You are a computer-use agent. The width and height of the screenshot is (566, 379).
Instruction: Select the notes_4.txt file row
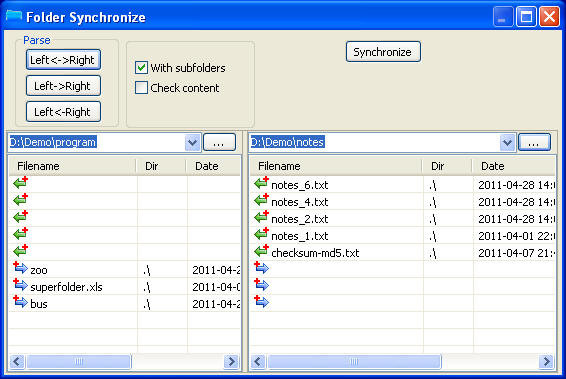(402, 202)
